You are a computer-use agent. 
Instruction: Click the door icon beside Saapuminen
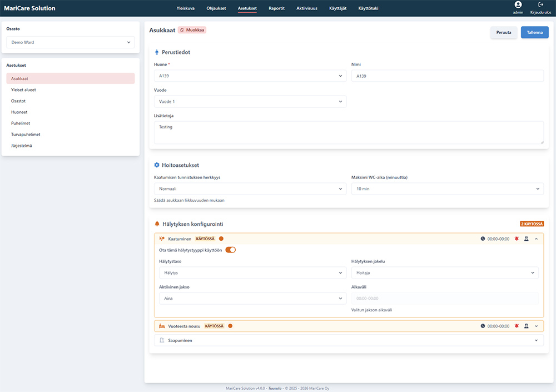[162, 340]
